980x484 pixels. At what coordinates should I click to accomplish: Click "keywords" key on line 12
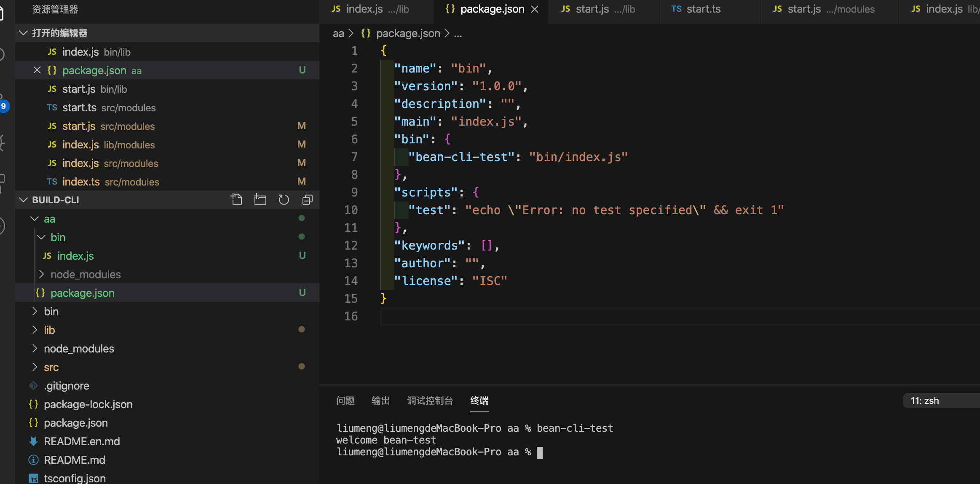429,245
